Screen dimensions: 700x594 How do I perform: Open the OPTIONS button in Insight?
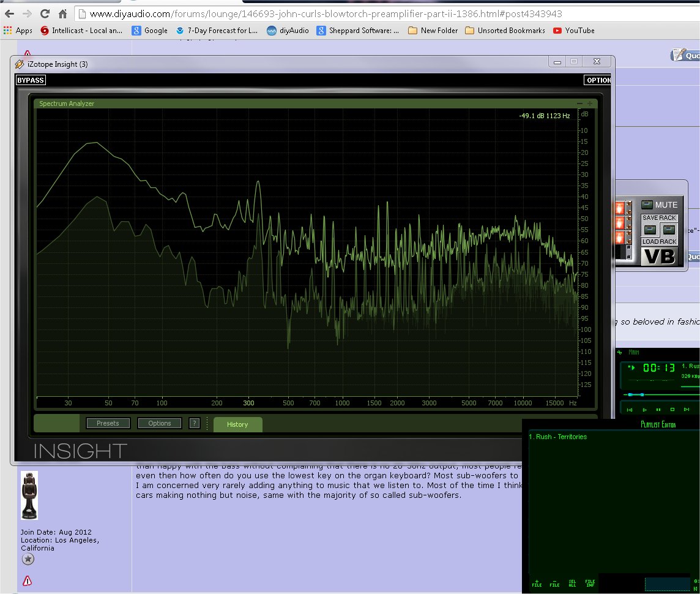pyautogui.click(x=598, y=80)
